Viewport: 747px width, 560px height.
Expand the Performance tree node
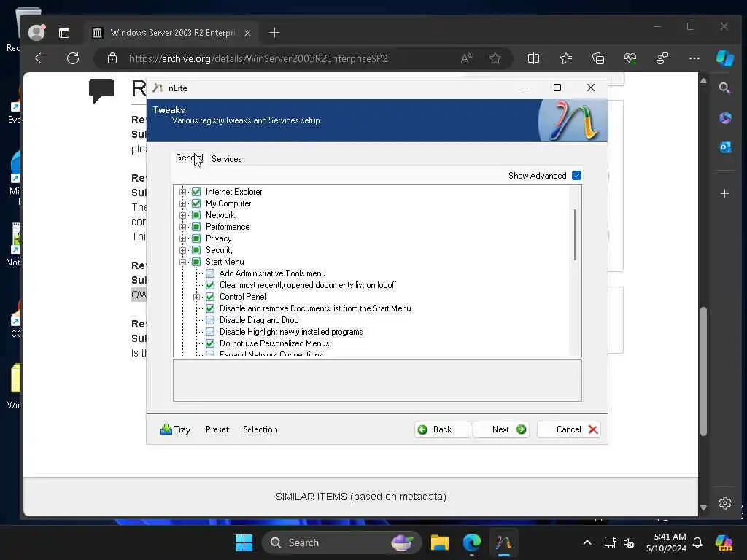point(182,227)
